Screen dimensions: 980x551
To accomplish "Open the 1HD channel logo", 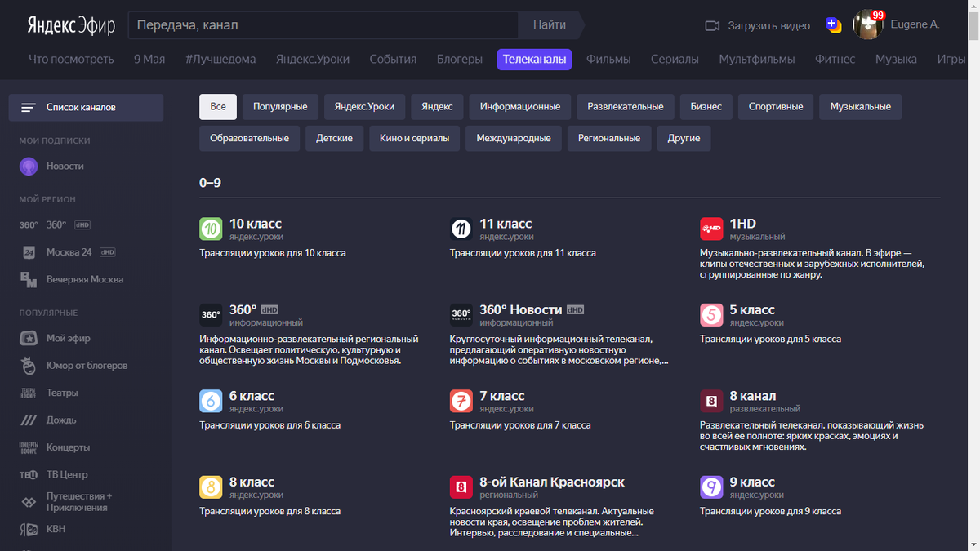I will [712, 229].
